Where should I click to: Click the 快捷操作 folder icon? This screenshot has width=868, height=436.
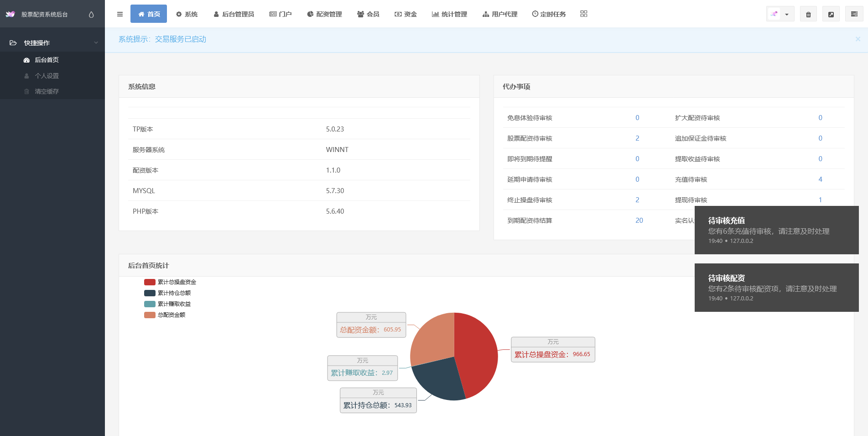13,43
